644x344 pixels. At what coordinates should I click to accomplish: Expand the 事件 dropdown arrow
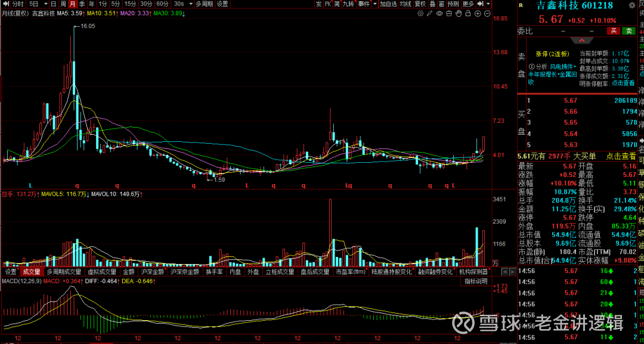pyautogui.click(x=375, y=4)
